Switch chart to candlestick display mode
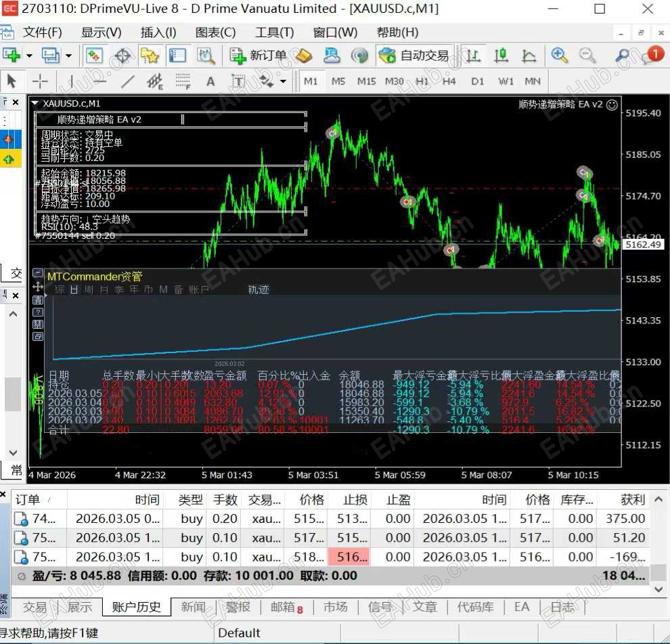Viewport: 670px width, 644px height. coord(501,55)
